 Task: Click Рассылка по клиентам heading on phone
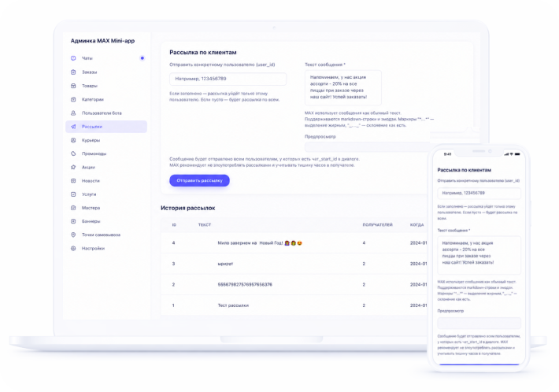tap(465, 170)
